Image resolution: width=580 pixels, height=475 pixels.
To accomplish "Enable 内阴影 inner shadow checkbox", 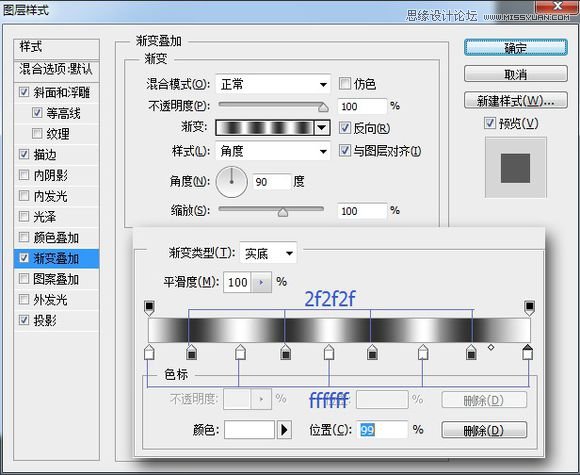I will point(24,175).
